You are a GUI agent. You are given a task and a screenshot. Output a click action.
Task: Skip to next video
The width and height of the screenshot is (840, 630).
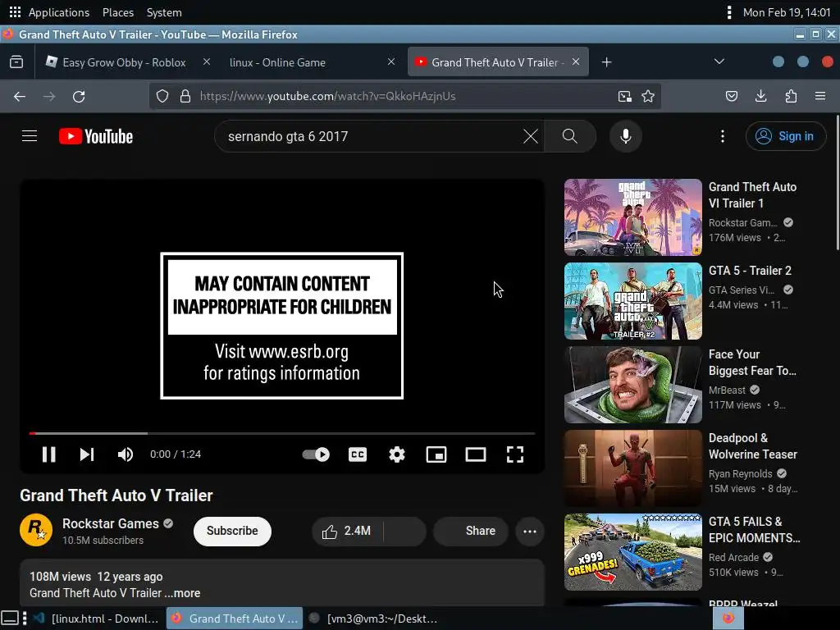point(87,454)
